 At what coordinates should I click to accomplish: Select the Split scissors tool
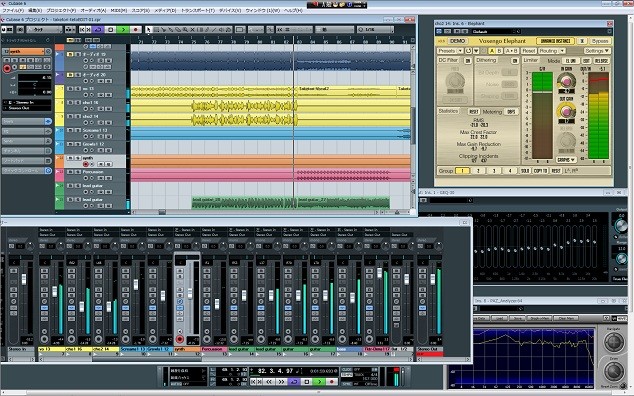click(x=163, y=30)
